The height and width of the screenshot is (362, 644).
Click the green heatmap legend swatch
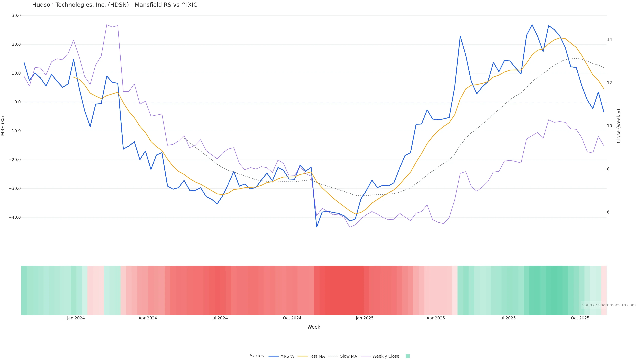coord(408,356)
